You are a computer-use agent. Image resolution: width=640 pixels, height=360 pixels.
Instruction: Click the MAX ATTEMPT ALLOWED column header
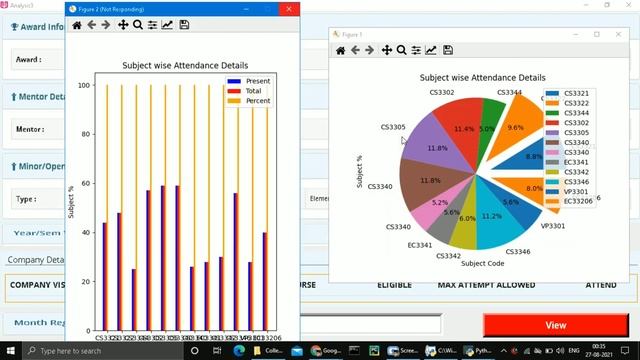pos(486,285)
